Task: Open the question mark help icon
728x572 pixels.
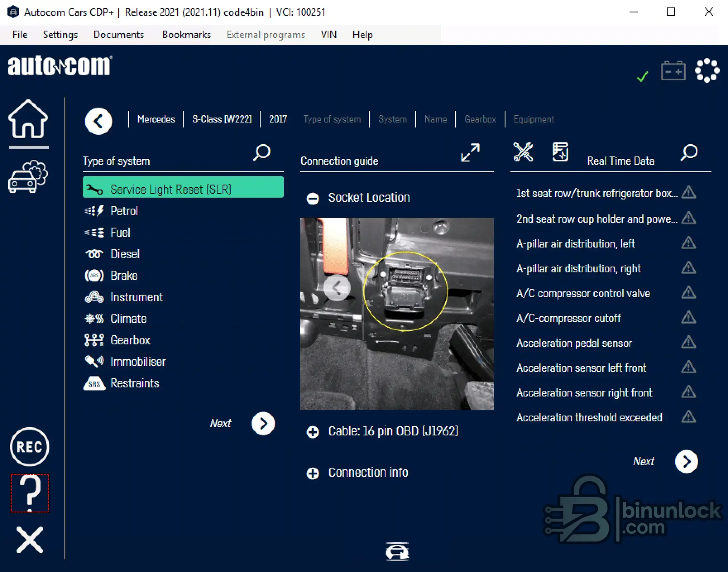Action: [30, 493]
